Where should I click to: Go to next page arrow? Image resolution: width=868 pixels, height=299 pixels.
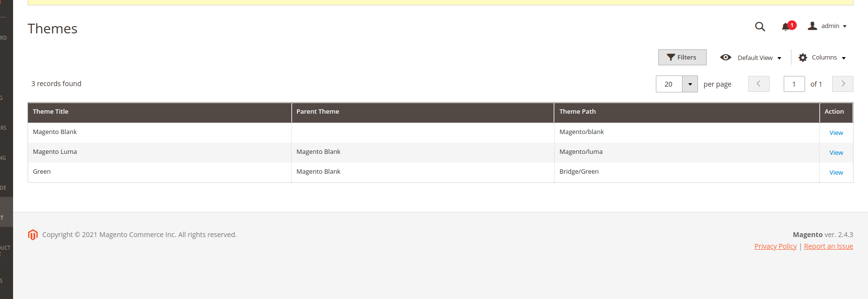point(843,84)
